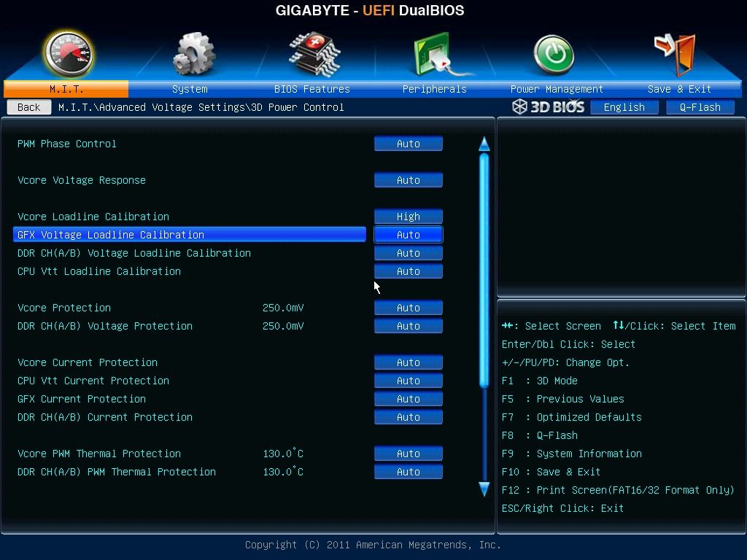Click scrollbar up arrow
This screenshot has width=747, height=560.
click(x=484, y=144)
